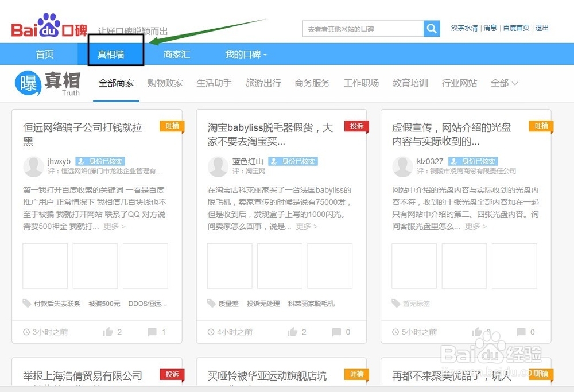574x392 pixels.
Task: Switch to the 商家汇 tab
Action: tap(176, 53)
